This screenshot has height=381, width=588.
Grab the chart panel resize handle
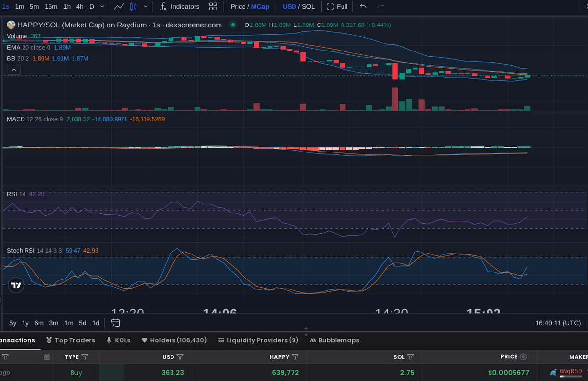pyautogui.click(x=306, y=331)
